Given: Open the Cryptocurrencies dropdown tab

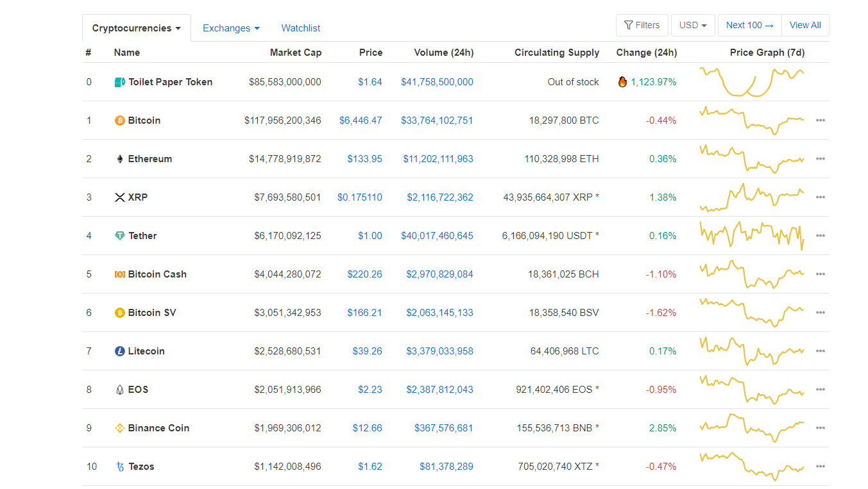Looking at the screenshot, I should pyautogui.click(x=137, y=28).
